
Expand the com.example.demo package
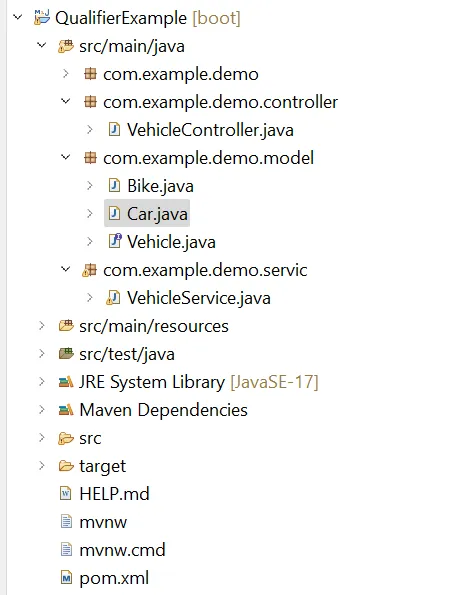coord(66,73)
